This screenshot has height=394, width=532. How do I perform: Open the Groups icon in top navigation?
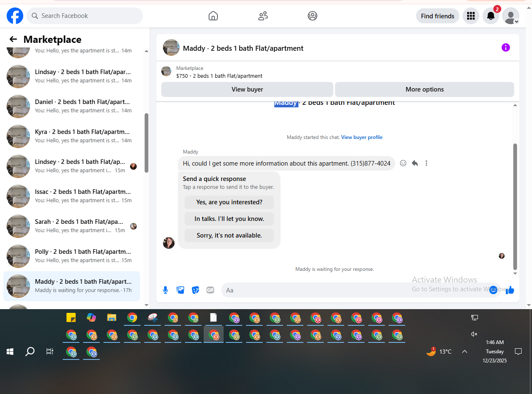click(313, 16)
